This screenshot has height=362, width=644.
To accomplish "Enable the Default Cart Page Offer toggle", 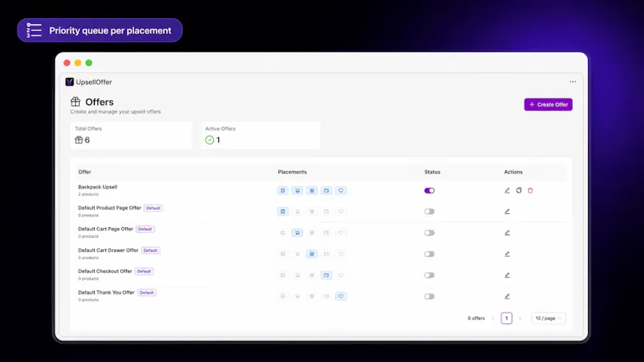I will 429,233.
